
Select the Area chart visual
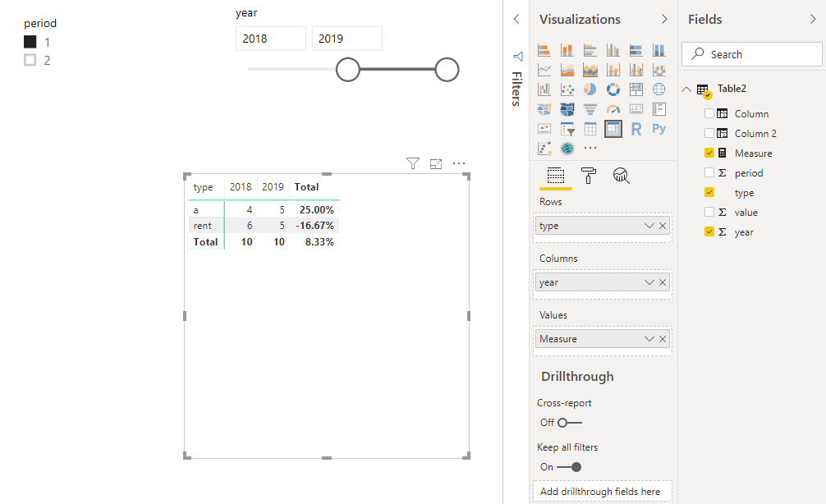click(567, 70)
